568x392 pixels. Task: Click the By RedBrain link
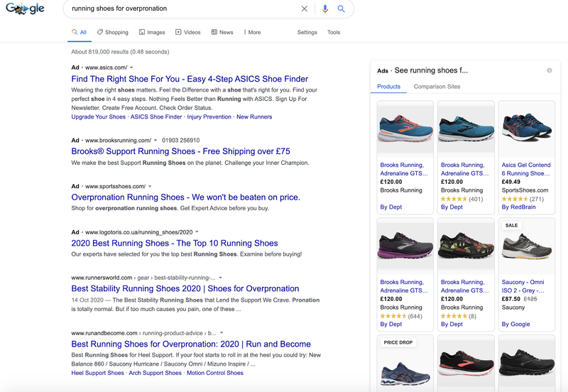(x=519, y=207)
